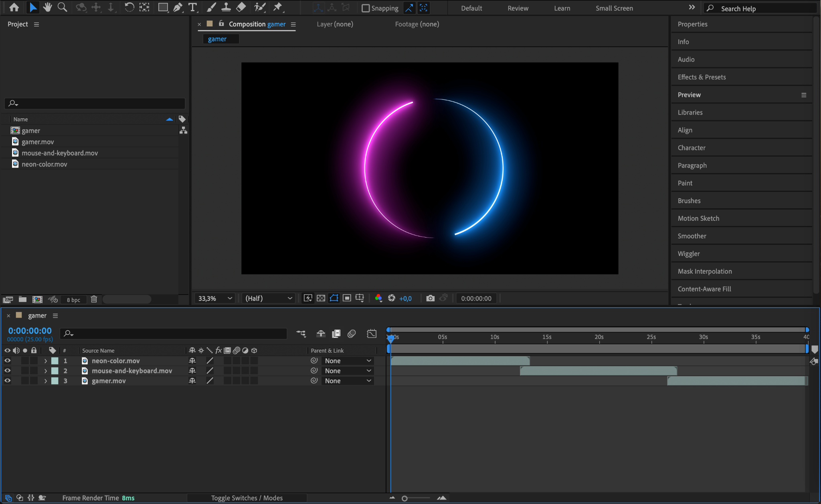Select the Pen tool
821x504 pixels.
(x=178, y=7)
